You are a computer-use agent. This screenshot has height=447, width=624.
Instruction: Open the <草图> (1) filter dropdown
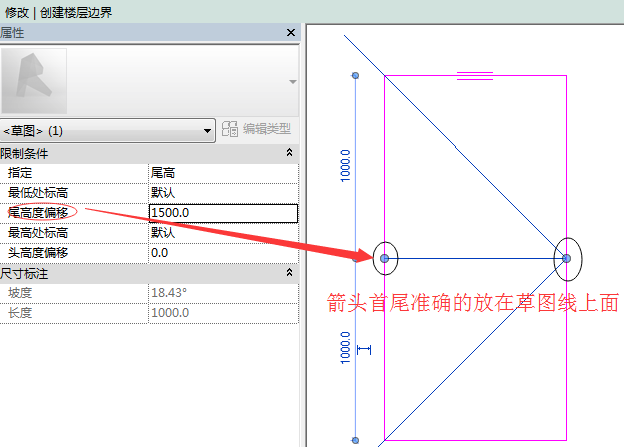click(x=108, y=130)
